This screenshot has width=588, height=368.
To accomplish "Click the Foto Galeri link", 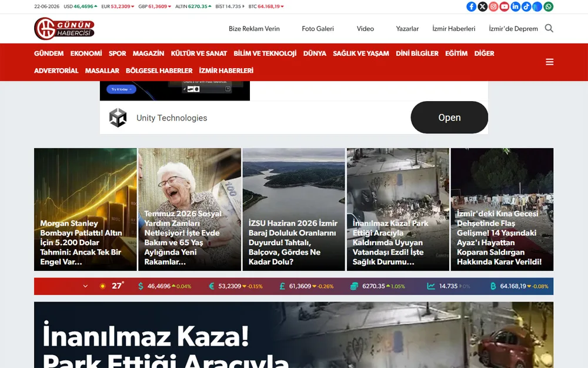I will click(318, 29).
